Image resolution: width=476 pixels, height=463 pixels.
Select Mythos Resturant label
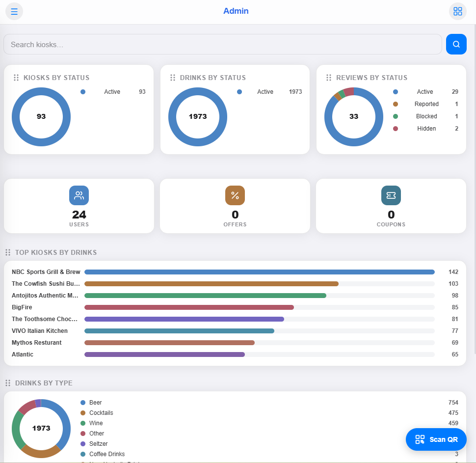[36, 343]
